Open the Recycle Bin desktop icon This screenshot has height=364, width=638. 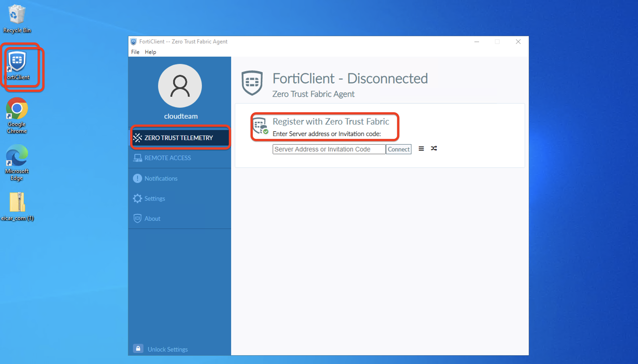(x=17, y=19)
